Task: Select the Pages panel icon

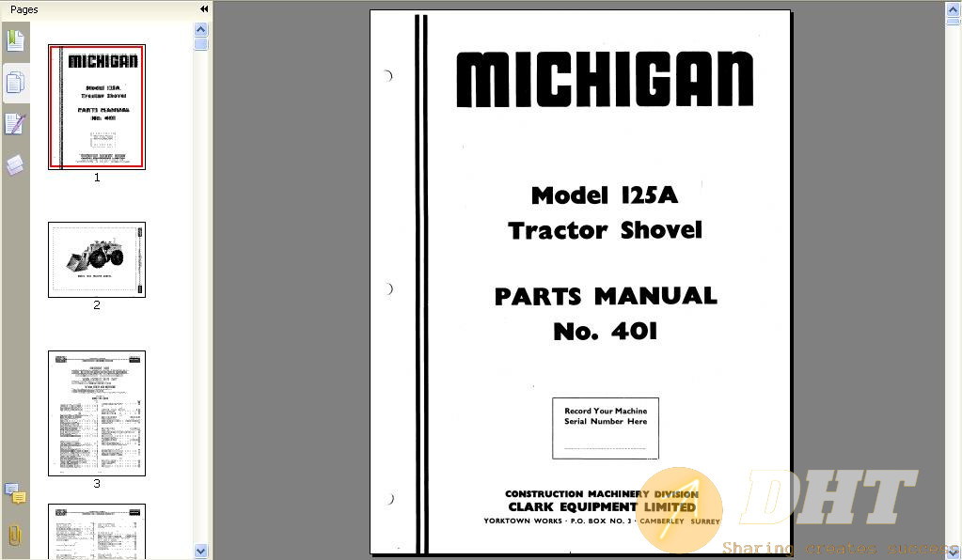Action: [15, 82]
